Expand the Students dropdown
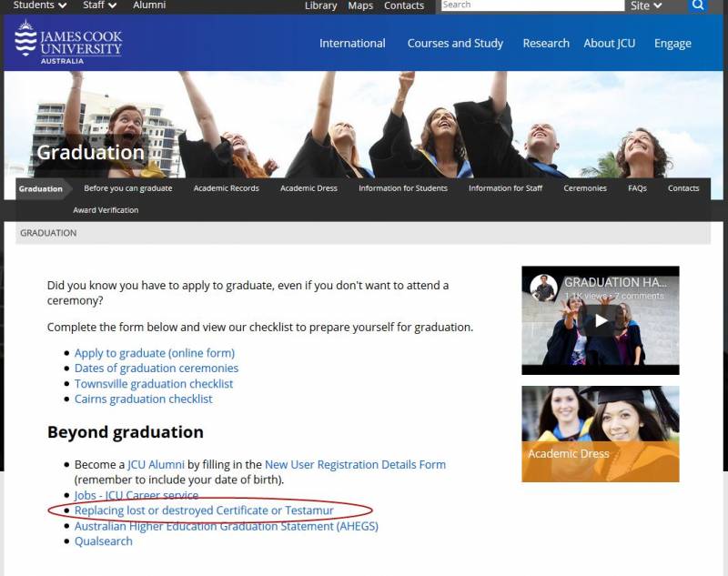728x576 pixels. pyautogui.click(x=40, y=5)
